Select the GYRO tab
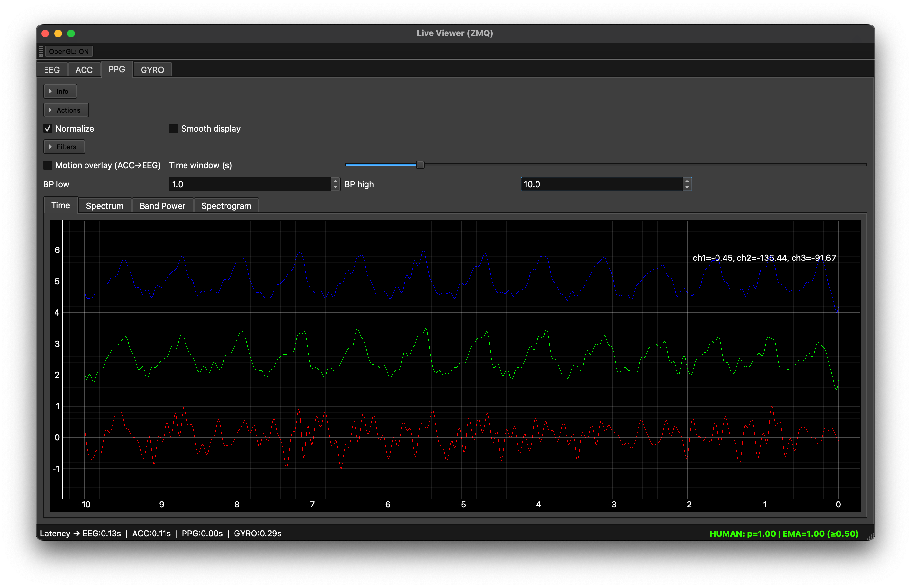Image resolution: width=911 pixels, height=588 pixels. pos(152,69)
